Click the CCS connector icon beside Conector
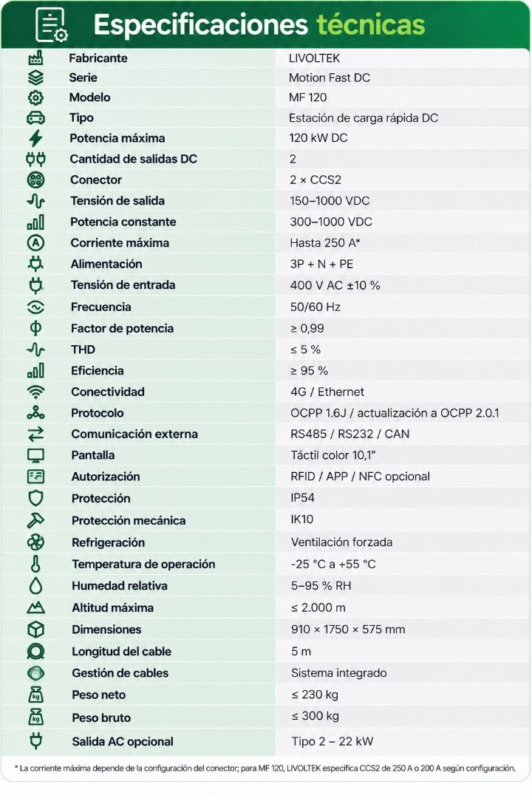This screenshot has width=532, height=798. tap(35, 180)
